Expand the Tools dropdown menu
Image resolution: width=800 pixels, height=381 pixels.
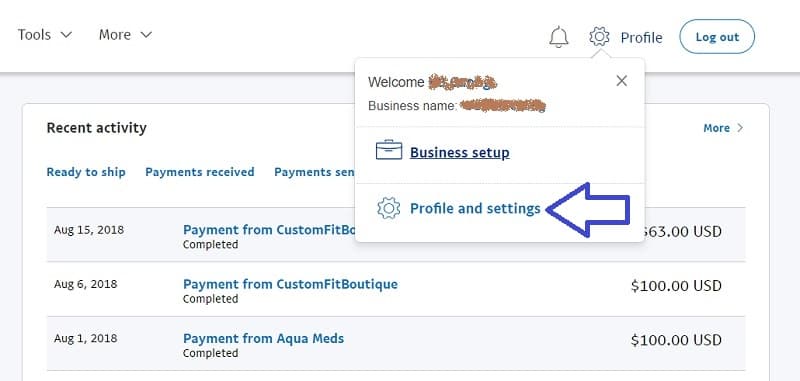point(45,35)
